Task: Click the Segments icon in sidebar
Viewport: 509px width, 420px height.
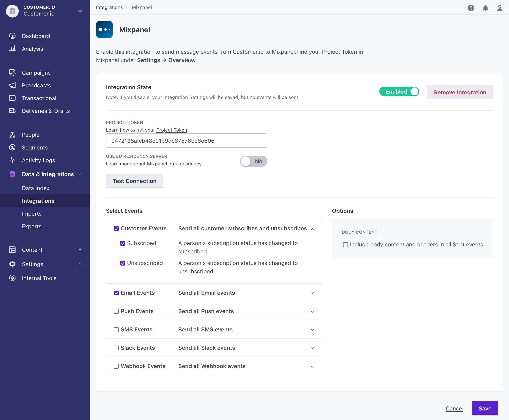Action: (12, 147)
